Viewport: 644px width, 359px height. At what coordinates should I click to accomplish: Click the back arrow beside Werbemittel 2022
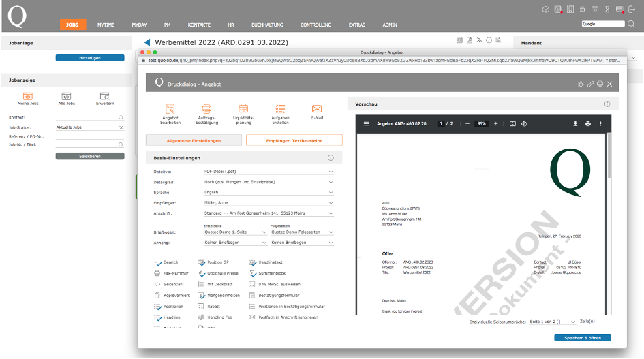pos(147,42)
